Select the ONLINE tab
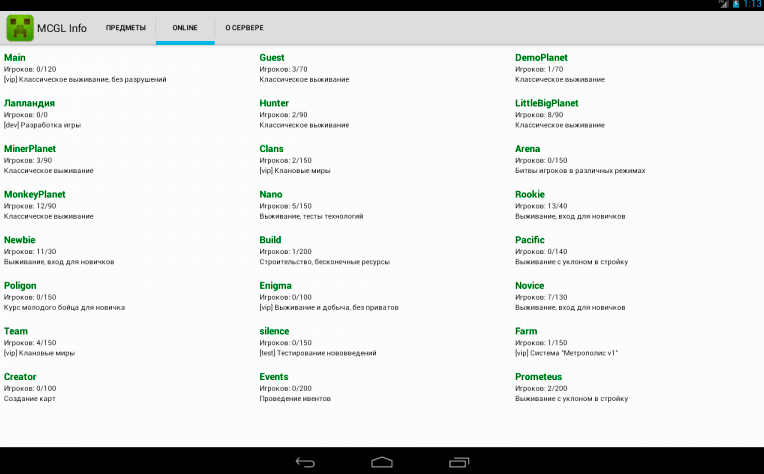 pos(185,28)
